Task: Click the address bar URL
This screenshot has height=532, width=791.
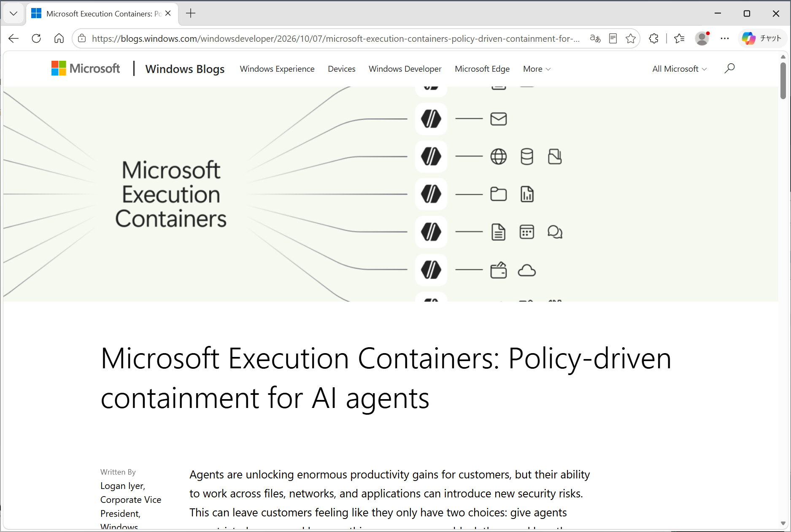Action: click(x=336, y=38)
